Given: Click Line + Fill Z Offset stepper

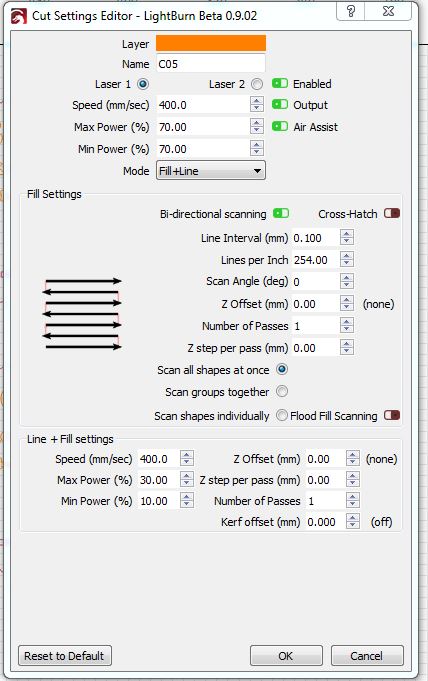Looking at the screenshot, I should click(x=353, y=459).
